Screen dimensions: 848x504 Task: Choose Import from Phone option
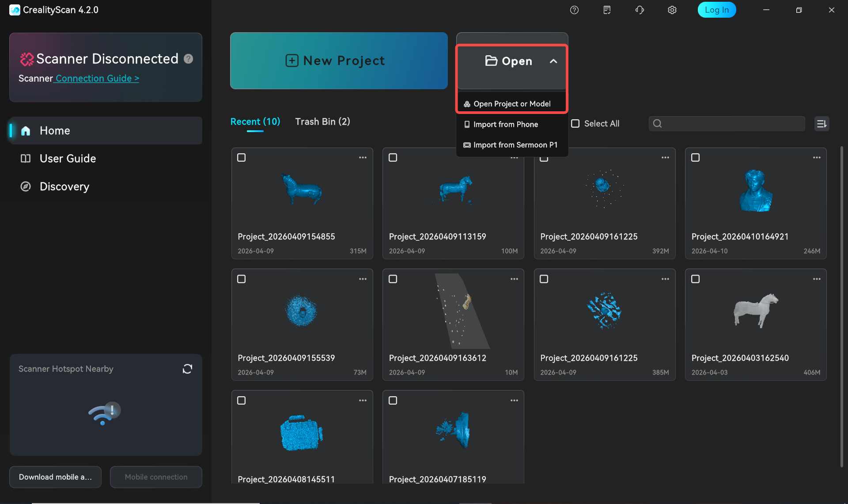pyautogui.click(x=505, y=125)
